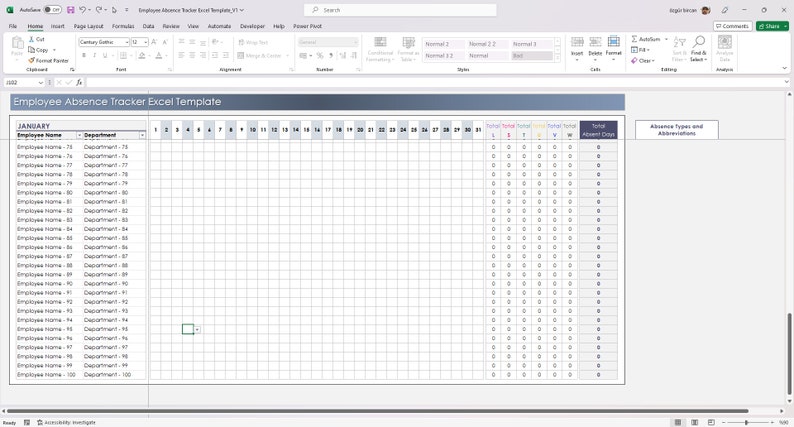Increase the font size
Screen dimensions: 794x427
click(x=154, y=42)
